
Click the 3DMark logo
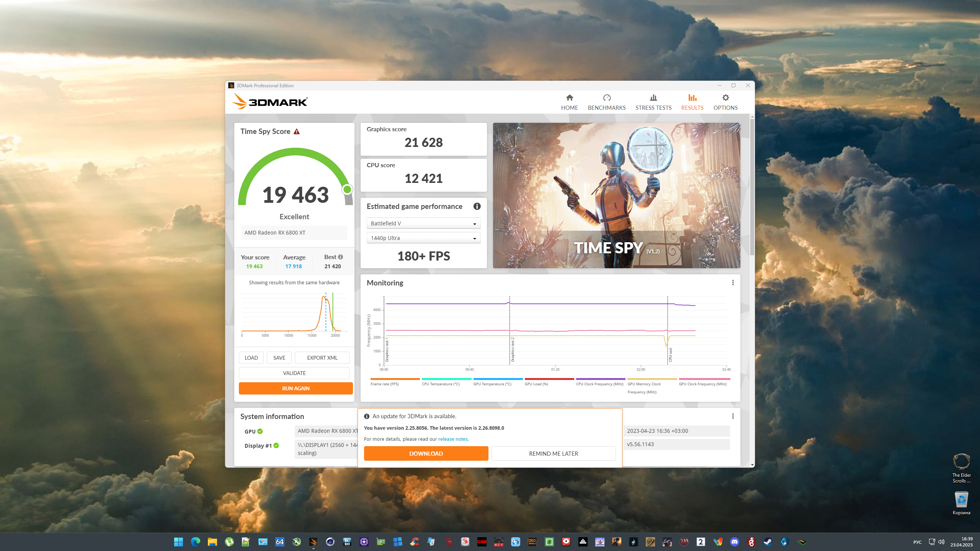269,102
